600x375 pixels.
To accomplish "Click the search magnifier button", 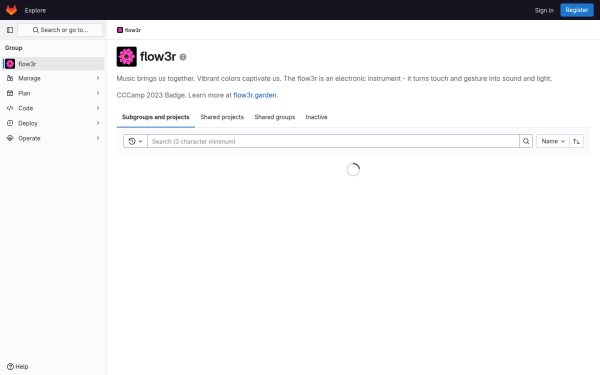I will click(x=526, y=141).
